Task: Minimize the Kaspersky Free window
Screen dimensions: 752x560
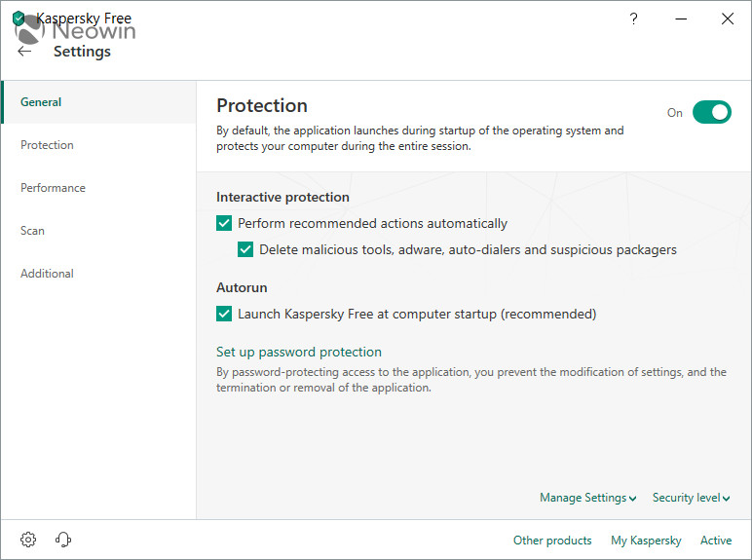Action: 680,19
